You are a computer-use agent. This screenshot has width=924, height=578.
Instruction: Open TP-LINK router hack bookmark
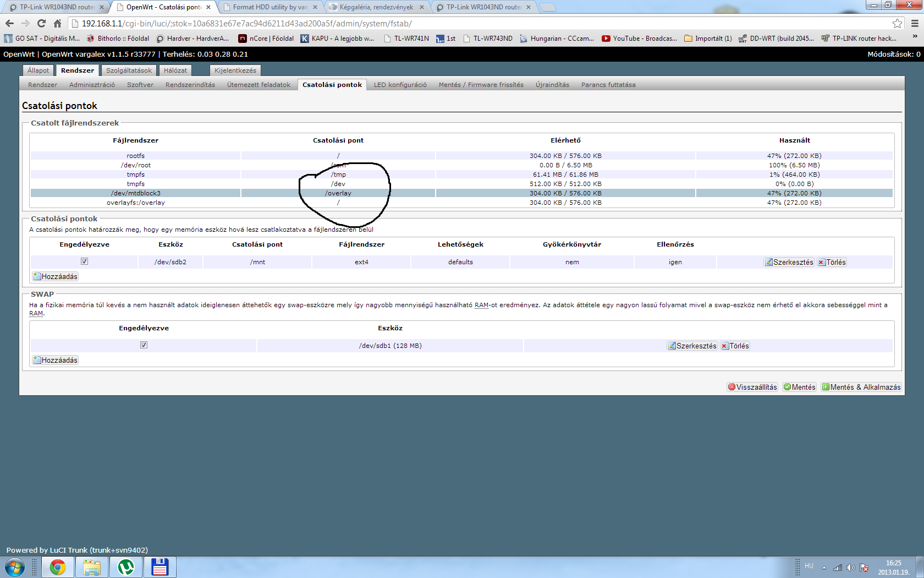point(859,39)
